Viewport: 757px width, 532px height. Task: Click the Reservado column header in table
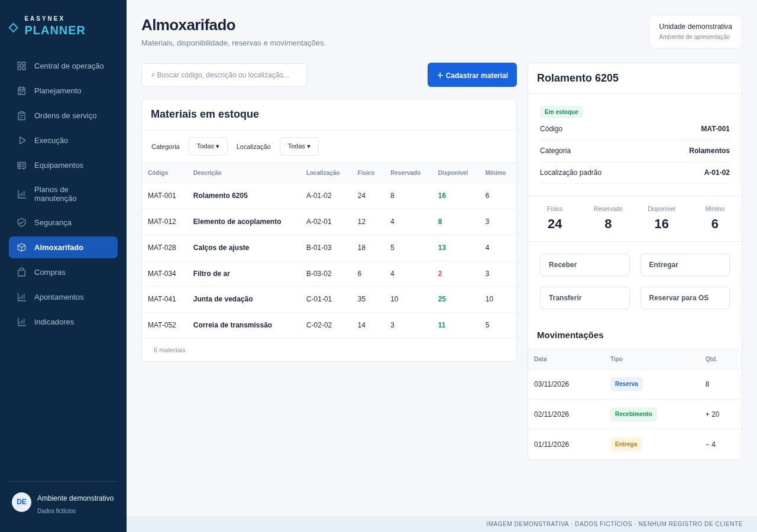pyautogui.click(x=405, y=173)
